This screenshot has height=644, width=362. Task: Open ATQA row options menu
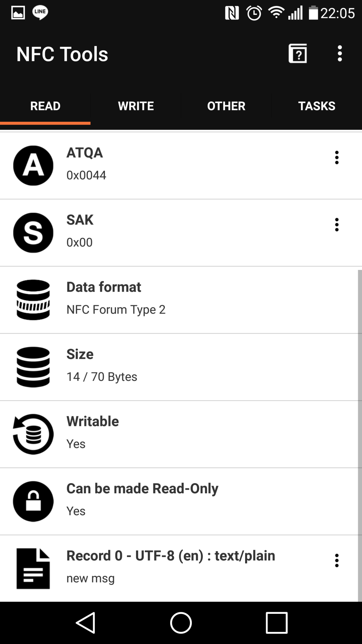coord(337,158)
